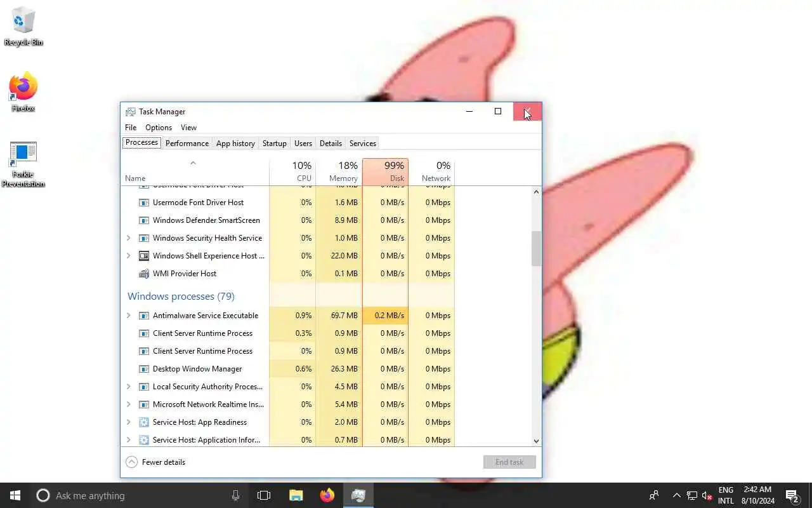812x508 pixels.
Task: Sort by the Name column header
Action: coord(195,171)
